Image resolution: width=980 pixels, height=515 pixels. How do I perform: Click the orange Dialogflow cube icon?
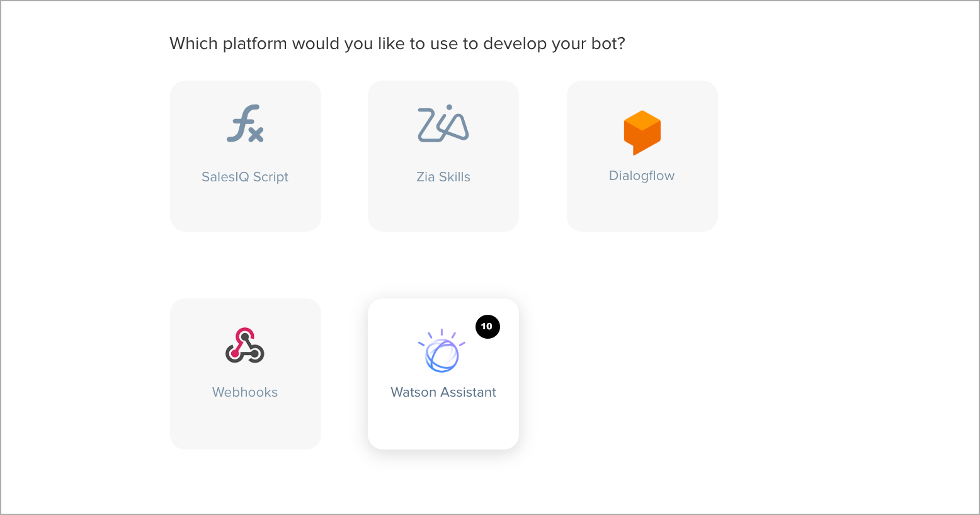642,133
